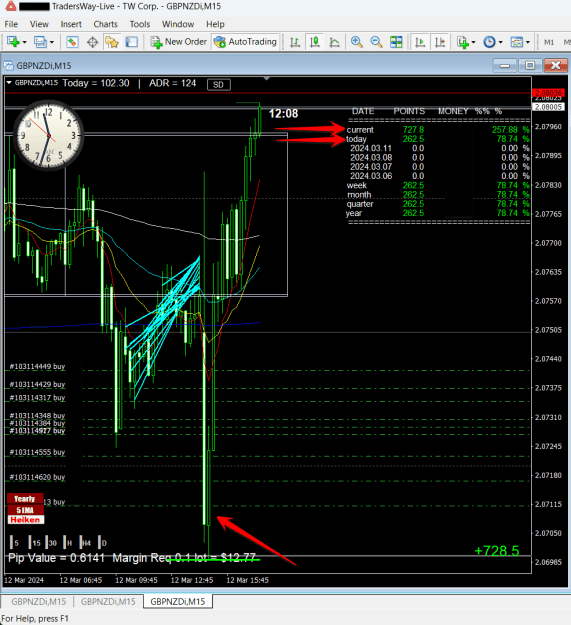Image resolution: width=571 pixels, height=625 pixels.
Task: Select the M1 timeframe button
Action: pyautogui.click(x=549, y=42)
